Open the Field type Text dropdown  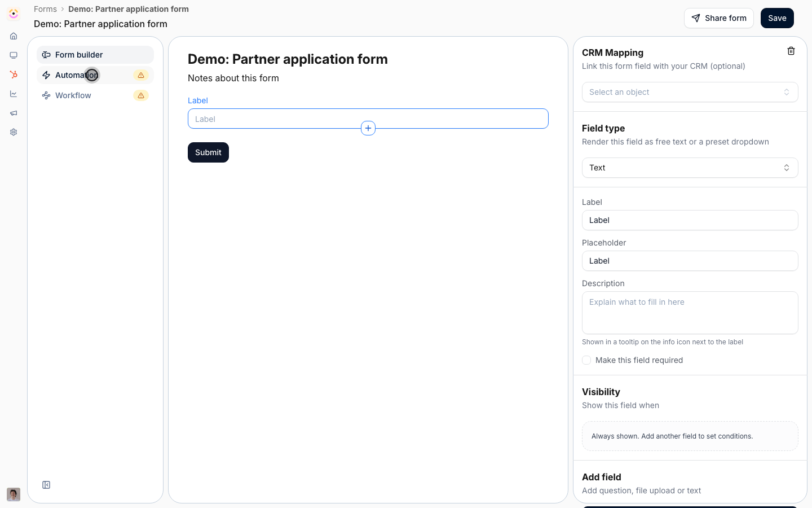(x=690, y=168)
